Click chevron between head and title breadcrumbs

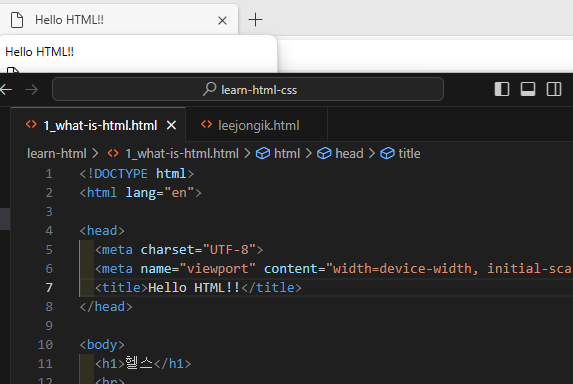372,153
